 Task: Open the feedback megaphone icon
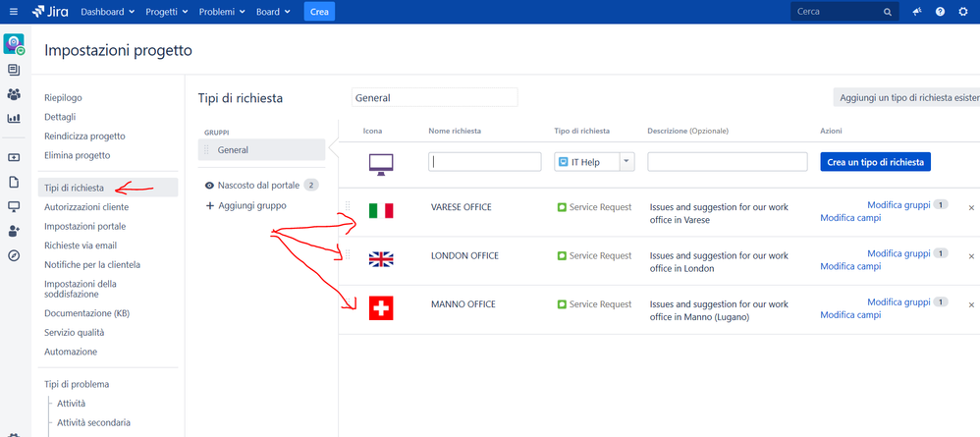917,11
